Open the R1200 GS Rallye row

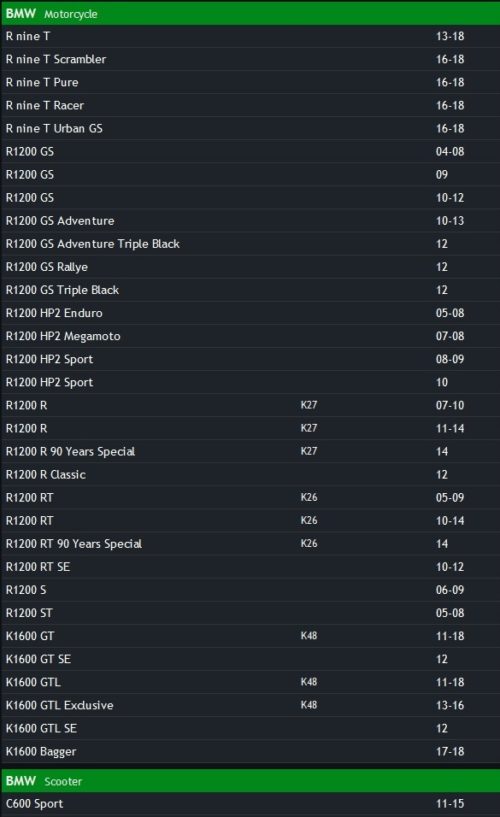click(250, 267)
